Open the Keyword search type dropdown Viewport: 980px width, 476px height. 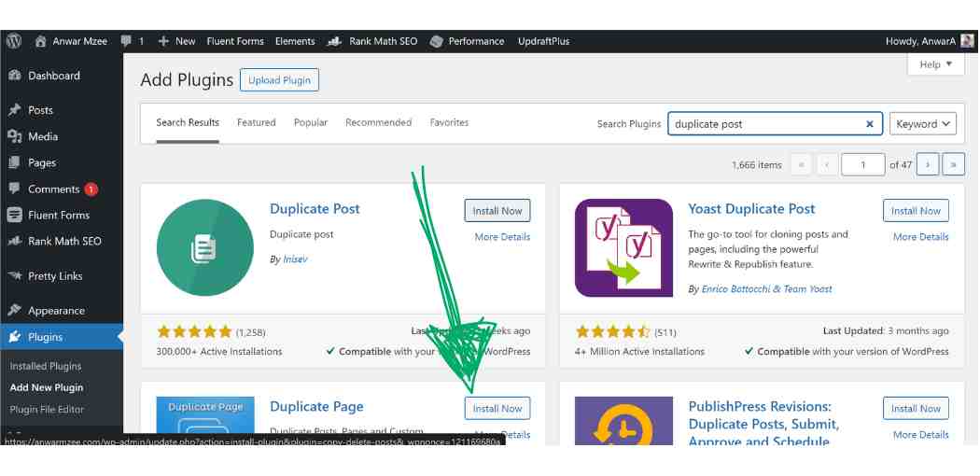923,124
